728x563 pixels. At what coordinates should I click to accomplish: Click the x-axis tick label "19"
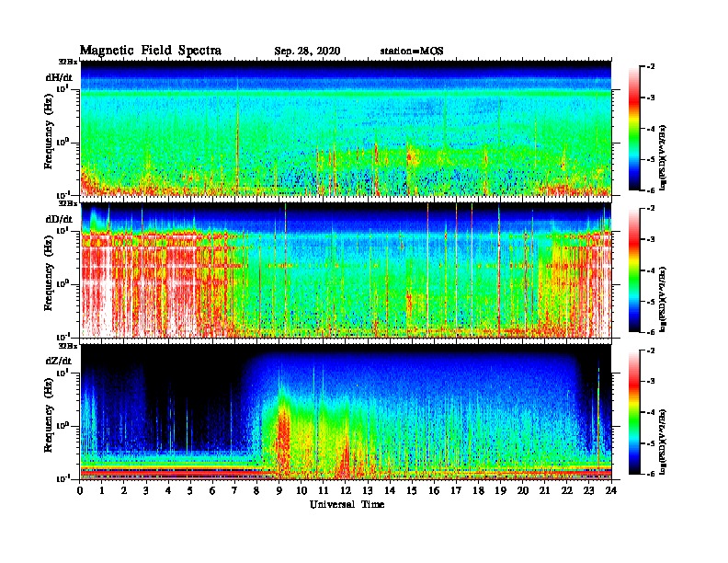point(500,491)
